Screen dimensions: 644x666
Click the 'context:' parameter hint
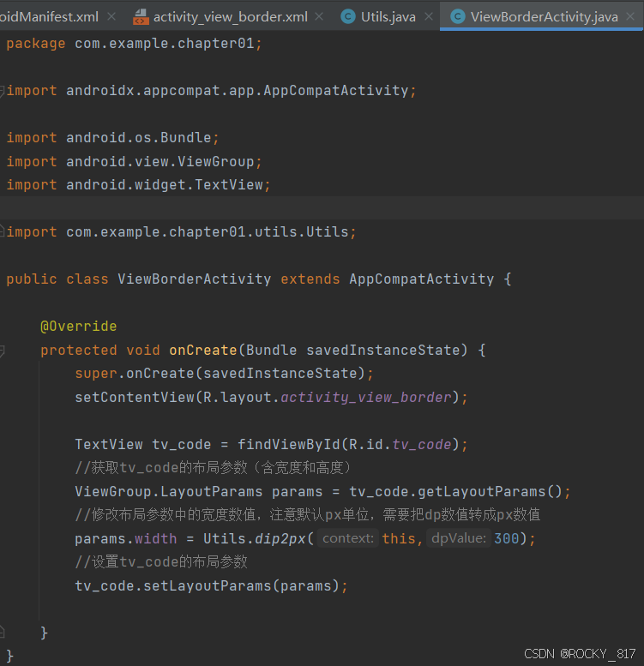tap(348, 538)
